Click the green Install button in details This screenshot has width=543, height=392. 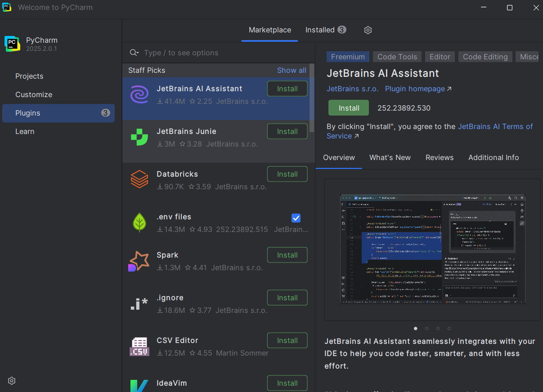(x=349, y=108)
